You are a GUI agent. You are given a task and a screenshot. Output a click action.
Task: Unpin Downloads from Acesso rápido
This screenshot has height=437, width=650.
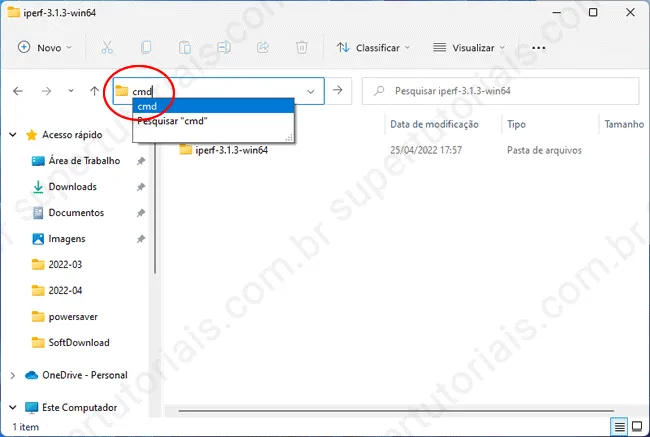point(141,187)
